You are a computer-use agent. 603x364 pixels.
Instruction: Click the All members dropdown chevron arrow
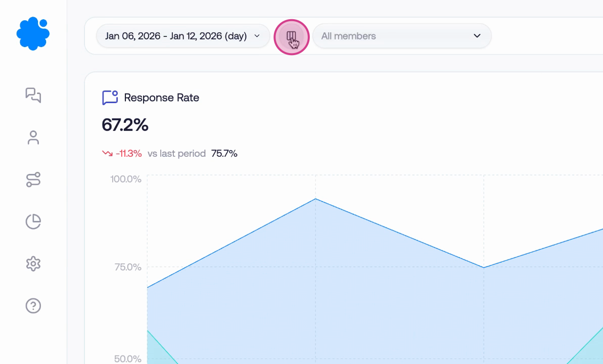coord(477,36)
